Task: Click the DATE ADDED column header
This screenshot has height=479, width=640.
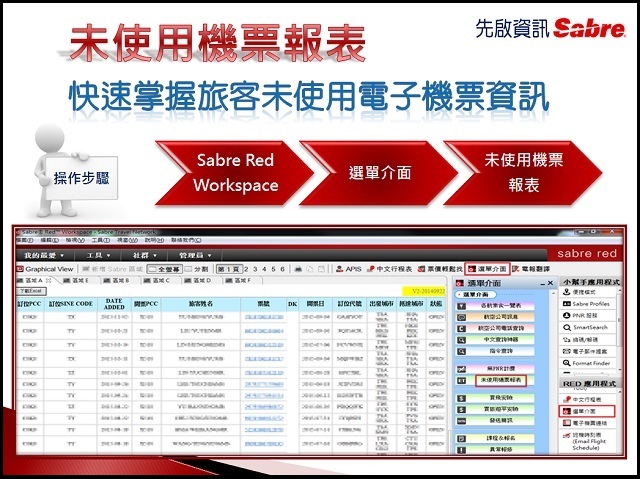Action: [x=114, y=304]
